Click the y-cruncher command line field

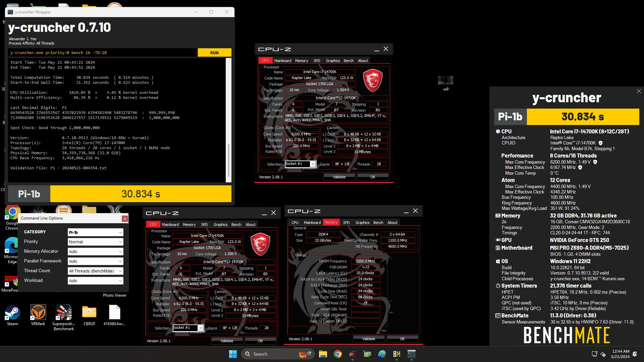coord(102,53)
